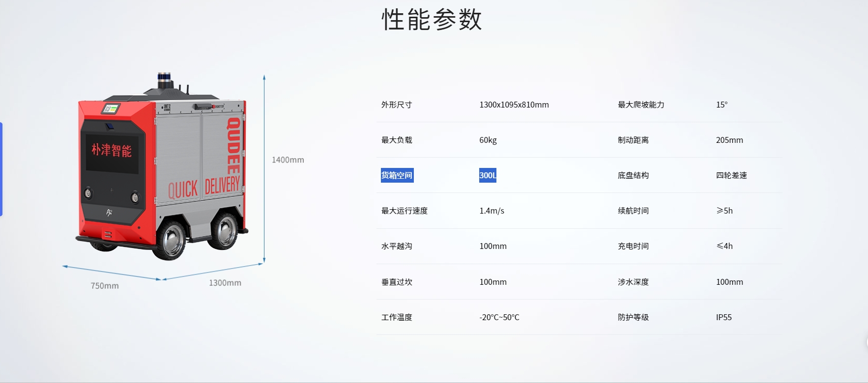This screenshot has height=383, width=868.
Task: Click the 续航时间 label
Action: (x=633, y=211)
